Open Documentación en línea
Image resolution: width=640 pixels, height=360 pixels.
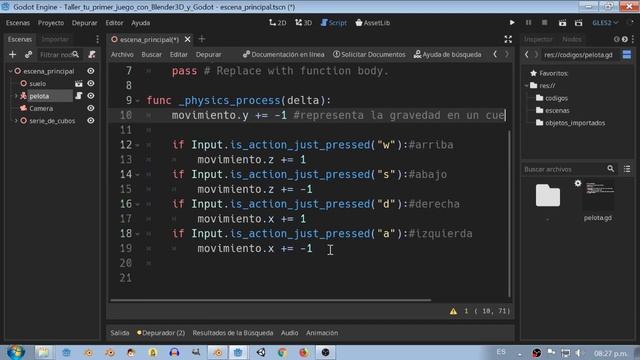[x=284, y=54]
